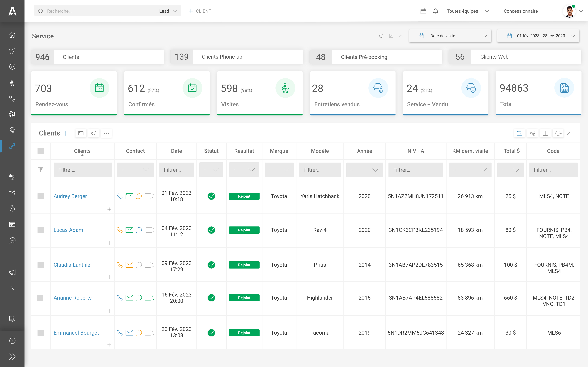Click the chat bubble icon for Claudia Lanthier

click(x=139, y=264)
